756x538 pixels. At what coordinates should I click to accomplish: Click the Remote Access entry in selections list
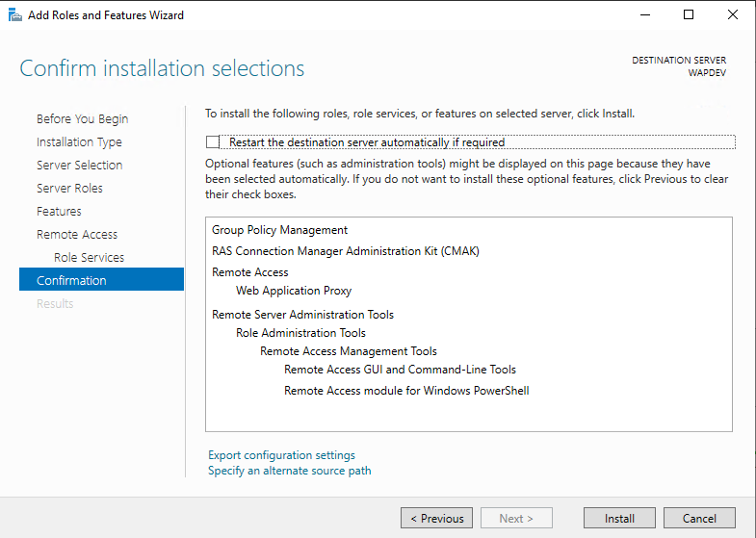249,272
